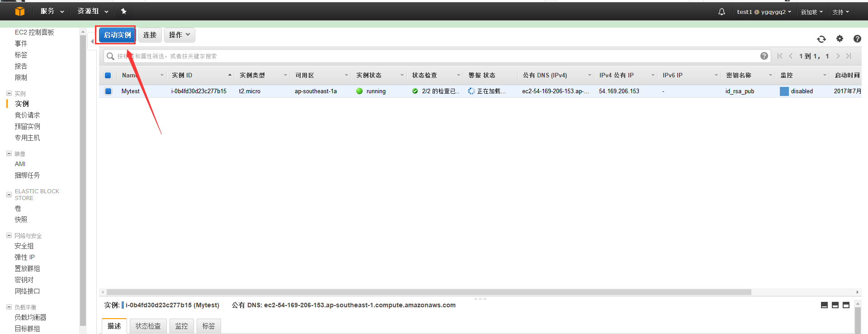Screen dimensions: 868x334
Task: Sort by 实例 ID column header
Action: pos(182,75)
